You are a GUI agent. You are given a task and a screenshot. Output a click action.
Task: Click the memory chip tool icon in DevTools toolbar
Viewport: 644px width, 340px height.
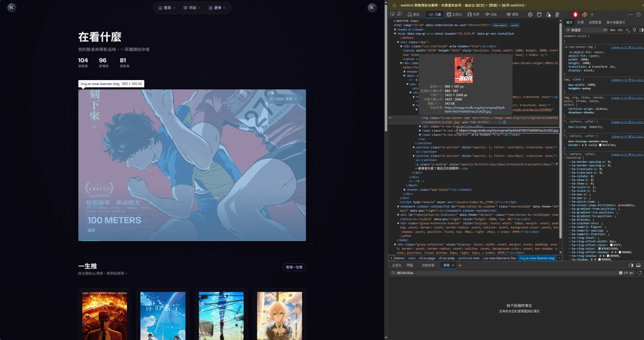click(x=530, y=14)
